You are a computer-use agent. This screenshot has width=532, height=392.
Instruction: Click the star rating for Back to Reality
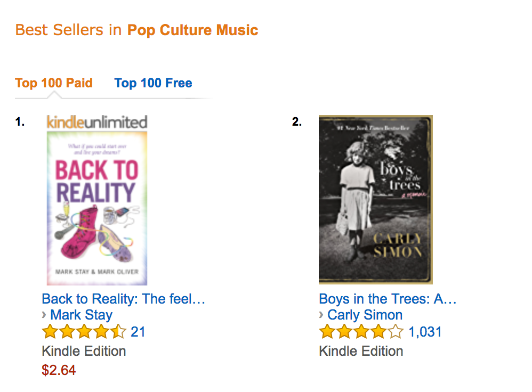84,332
